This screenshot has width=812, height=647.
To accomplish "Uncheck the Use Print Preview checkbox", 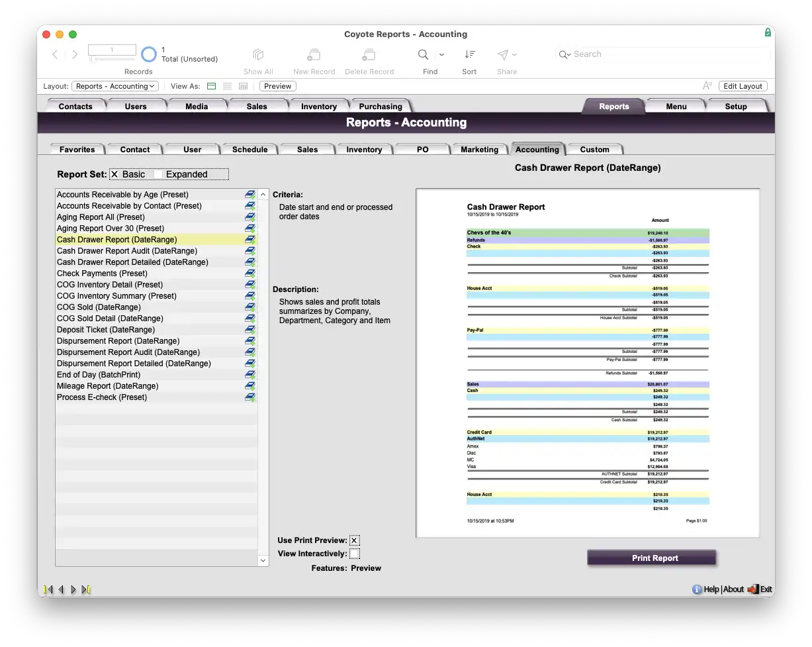I will click(x=355, y=540).
